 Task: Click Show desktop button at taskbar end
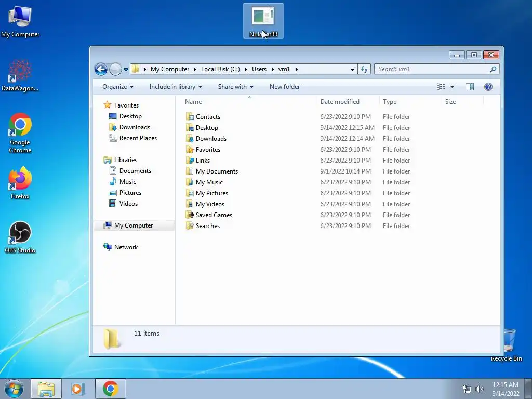[528, 389]
